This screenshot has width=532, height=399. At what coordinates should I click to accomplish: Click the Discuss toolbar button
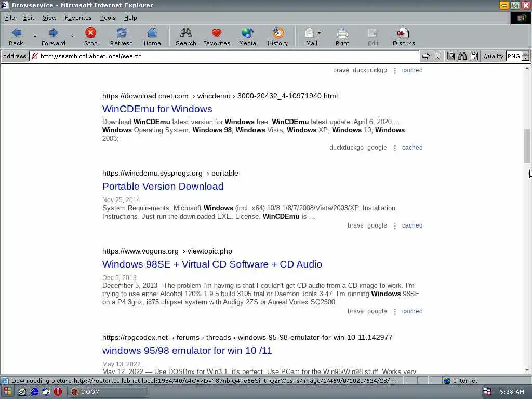click(403, 37)
